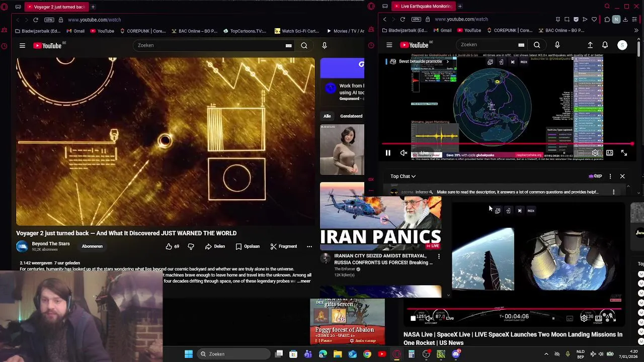The image size is (644, 362).
Task: Click the Windows taskbar Zoeken search box
Action: click(233, 354)
